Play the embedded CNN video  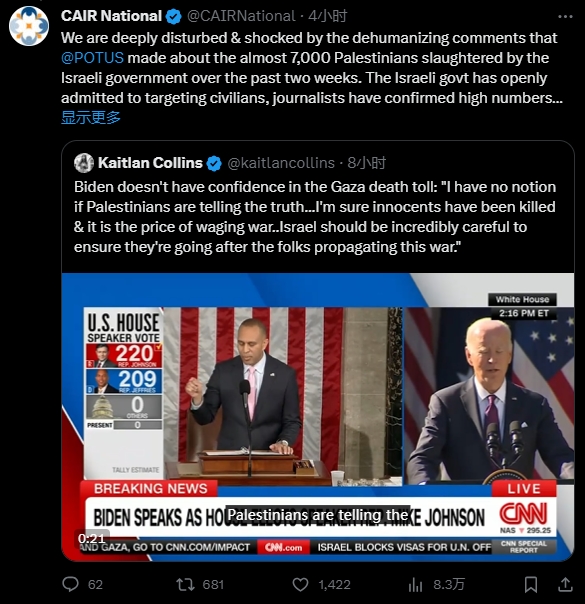318,417
